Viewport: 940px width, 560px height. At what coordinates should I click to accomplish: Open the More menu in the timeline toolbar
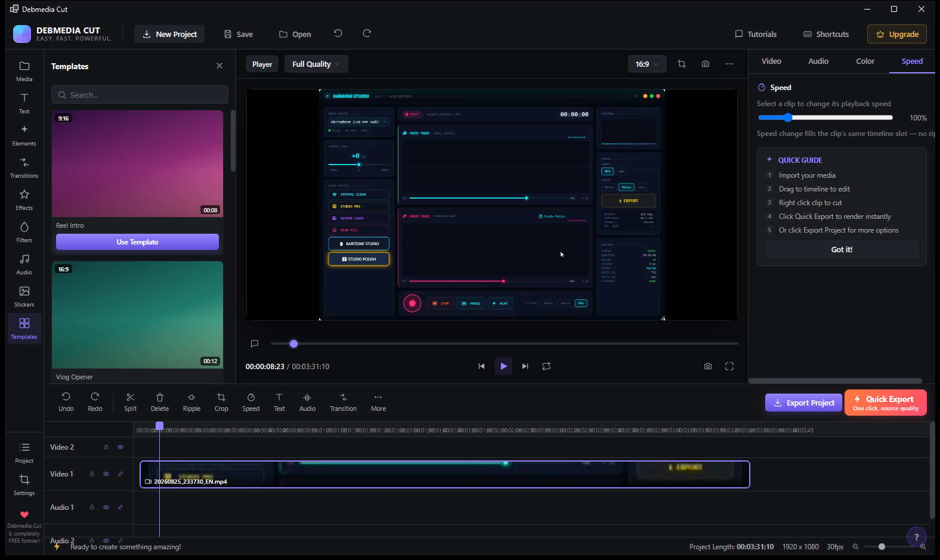click(x=378, y=402)
